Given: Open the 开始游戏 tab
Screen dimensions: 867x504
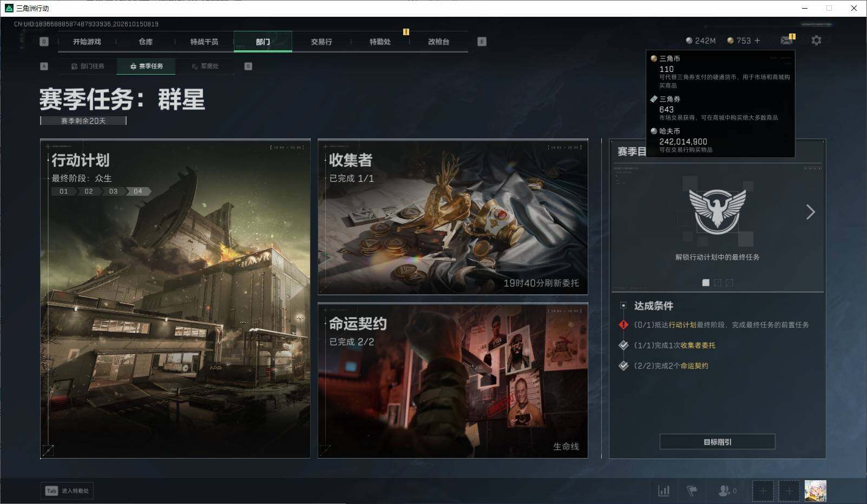Looking at the screenshot, I should (87, 42).
